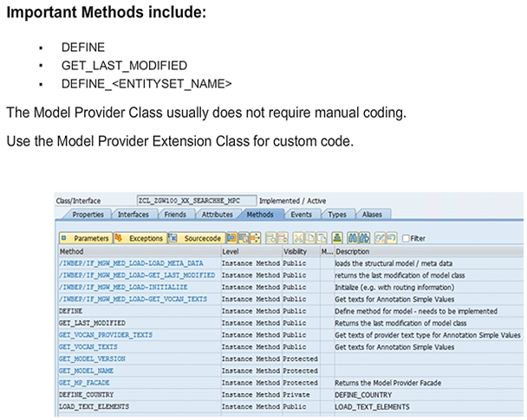Image resolution: width=527 pixels, height=420 pixels.
Task: Click the Class/Interface name input field
Action: pos(195,200)
